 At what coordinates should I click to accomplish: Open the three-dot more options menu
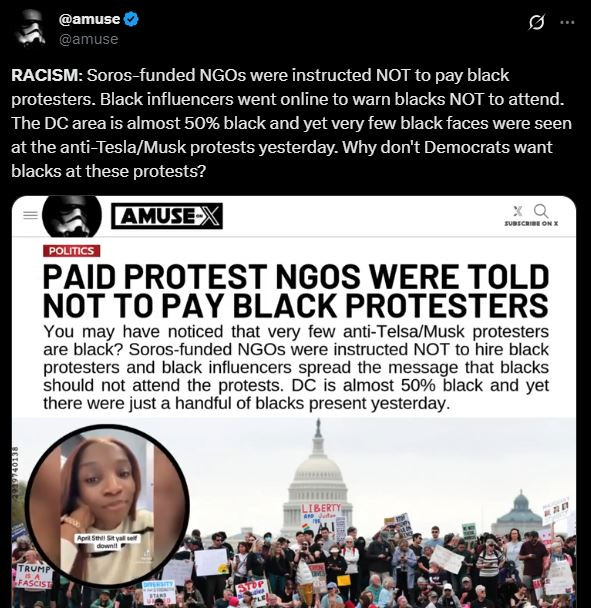[567, 22]
